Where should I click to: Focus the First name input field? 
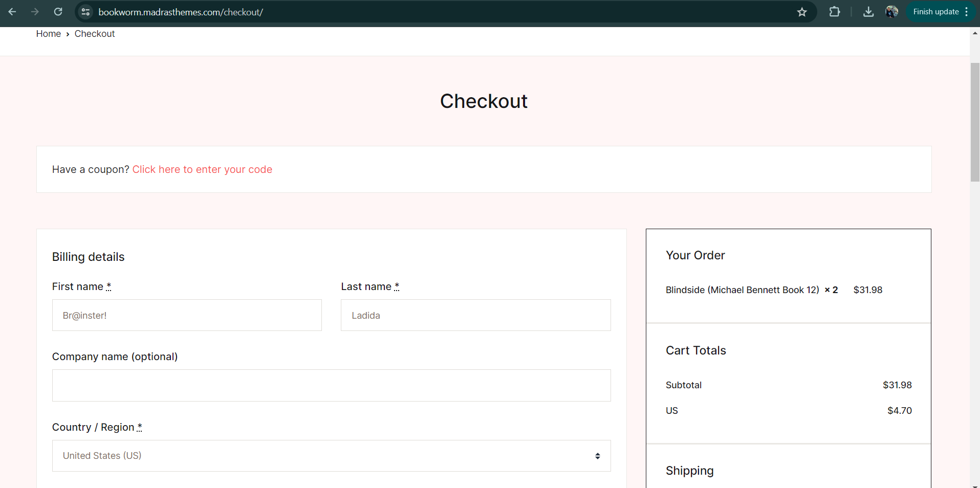187,315
